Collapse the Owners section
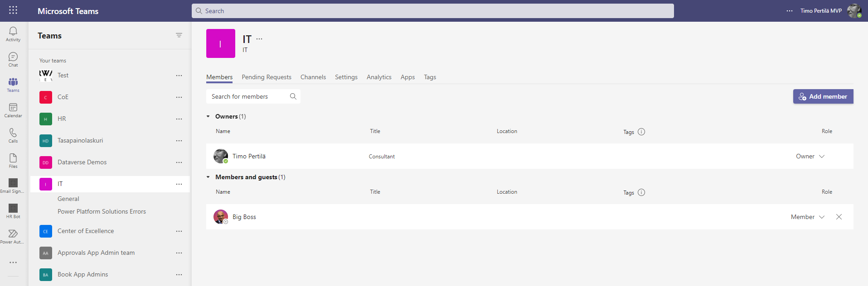This screenshot has height=286, width=868. point(209,117)
